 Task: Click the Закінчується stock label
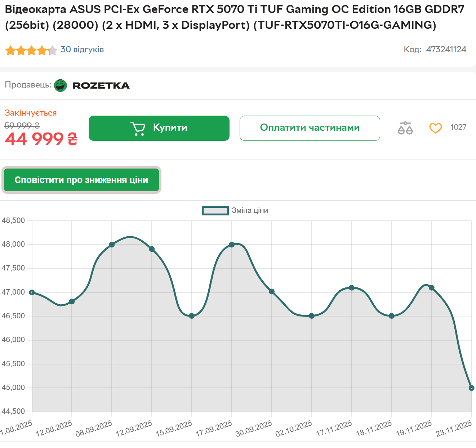click(31, 113)
